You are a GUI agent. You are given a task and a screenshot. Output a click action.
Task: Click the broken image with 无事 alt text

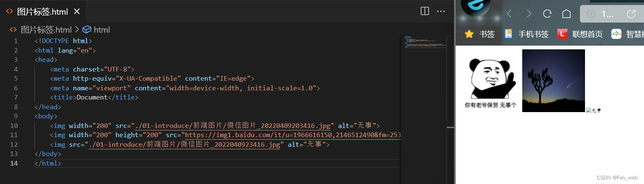[x=593, y=110]
